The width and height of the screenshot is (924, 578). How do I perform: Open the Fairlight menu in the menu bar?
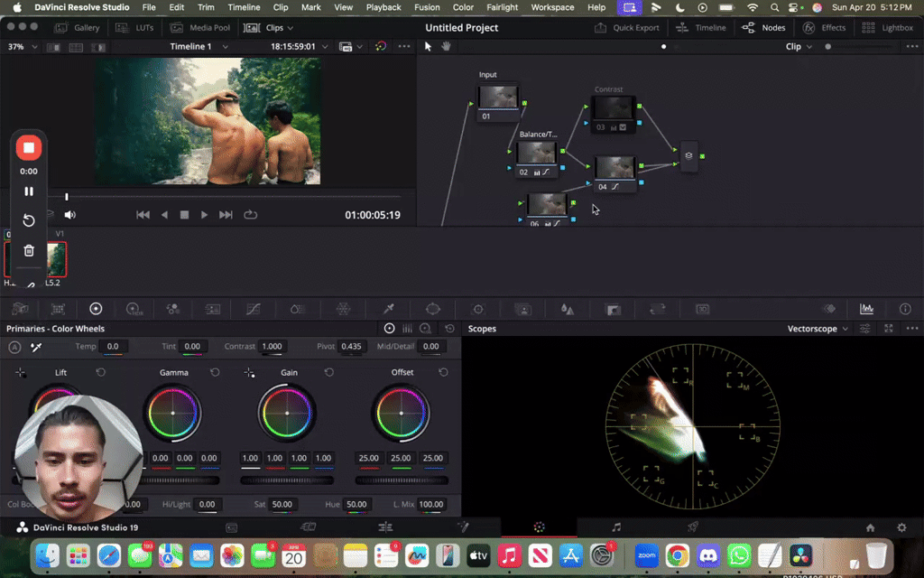[x=502, y=7]
